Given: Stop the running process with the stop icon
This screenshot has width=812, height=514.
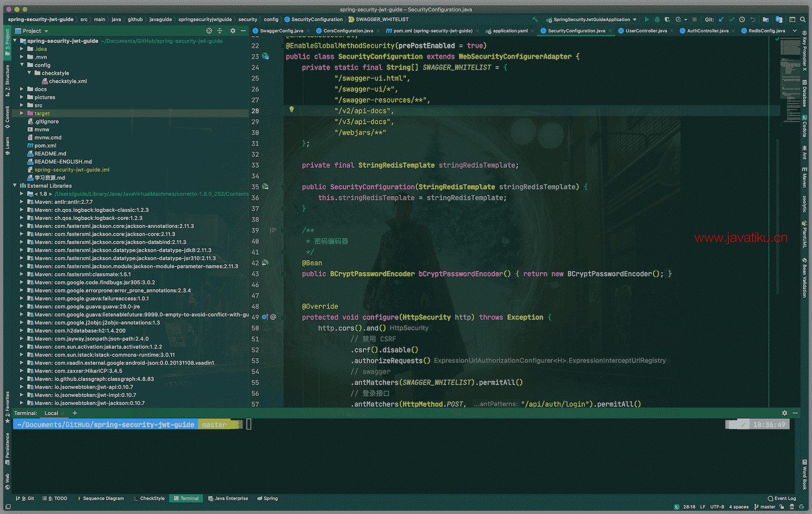Looking at the screenshot, I should point(695,19).
